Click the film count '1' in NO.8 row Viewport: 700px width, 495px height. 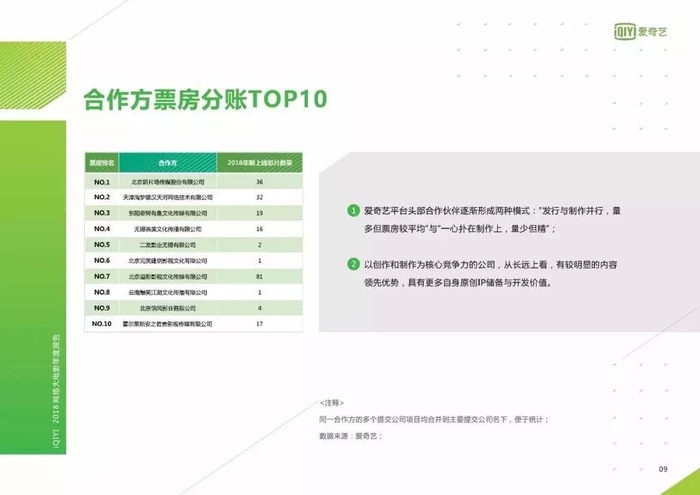(259, 292)
